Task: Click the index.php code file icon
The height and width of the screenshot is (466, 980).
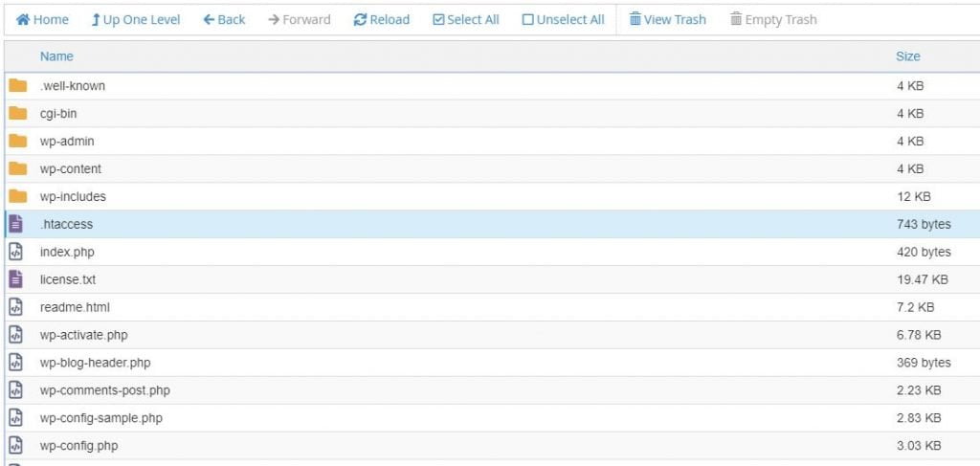Action: 16,252
